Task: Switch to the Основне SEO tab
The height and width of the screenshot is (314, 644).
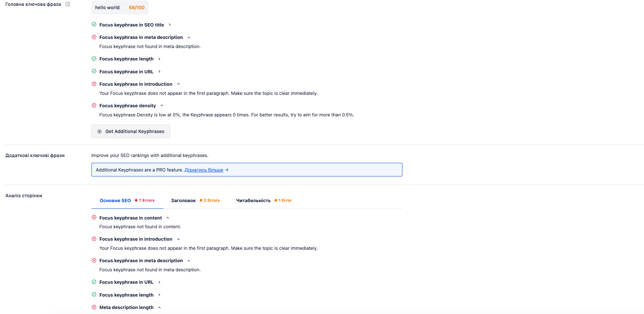Action: (x=127, y=200)
